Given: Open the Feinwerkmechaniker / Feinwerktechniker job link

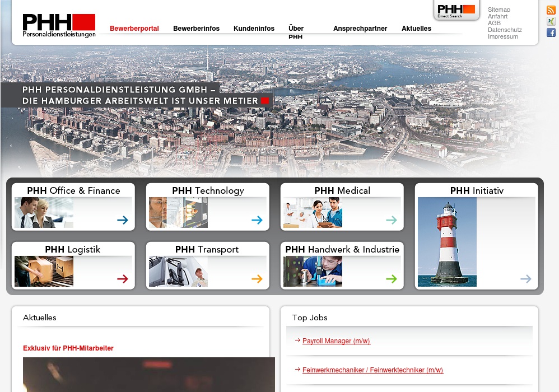Looking at the screenshot, I should (x=372, y=370).
